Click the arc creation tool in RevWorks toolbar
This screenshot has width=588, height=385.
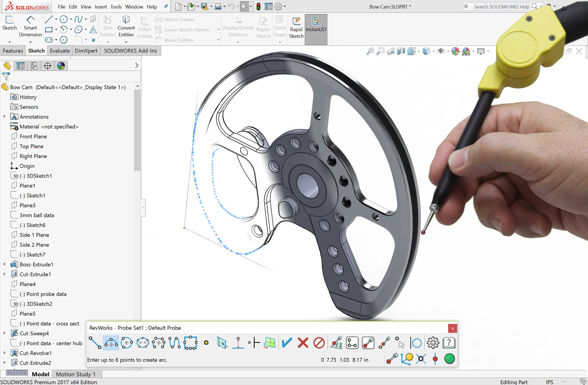click(111, 343)
